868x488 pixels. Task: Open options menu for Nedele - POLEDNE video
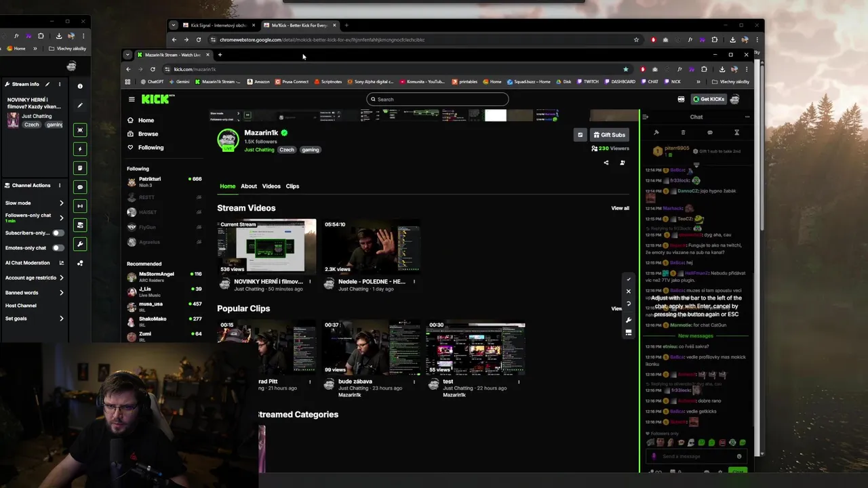pos(414,281)
